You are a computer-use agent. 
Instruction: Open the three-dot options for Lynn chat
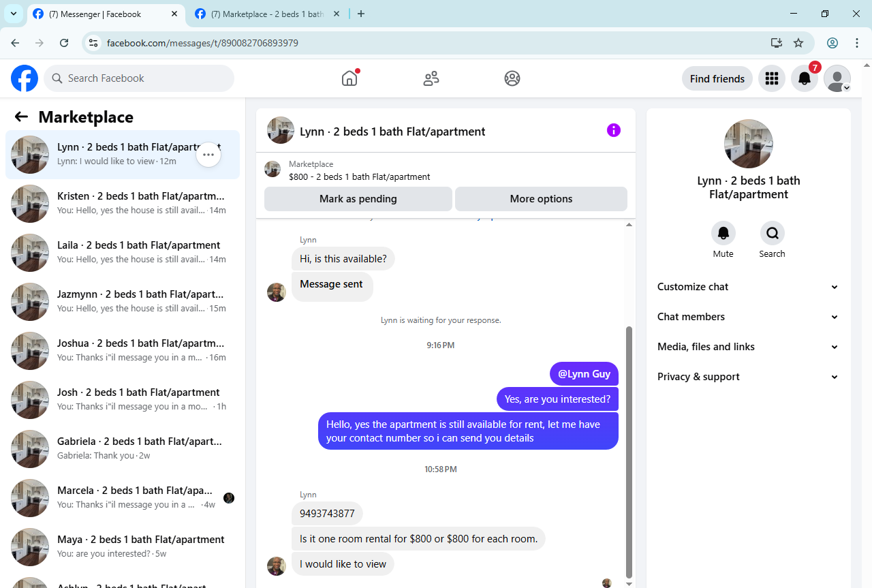coord(208,155)
